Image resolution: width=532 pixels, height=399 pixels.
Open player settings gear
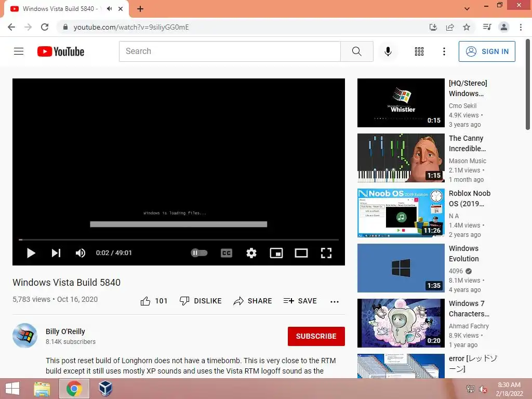(251, 253)
